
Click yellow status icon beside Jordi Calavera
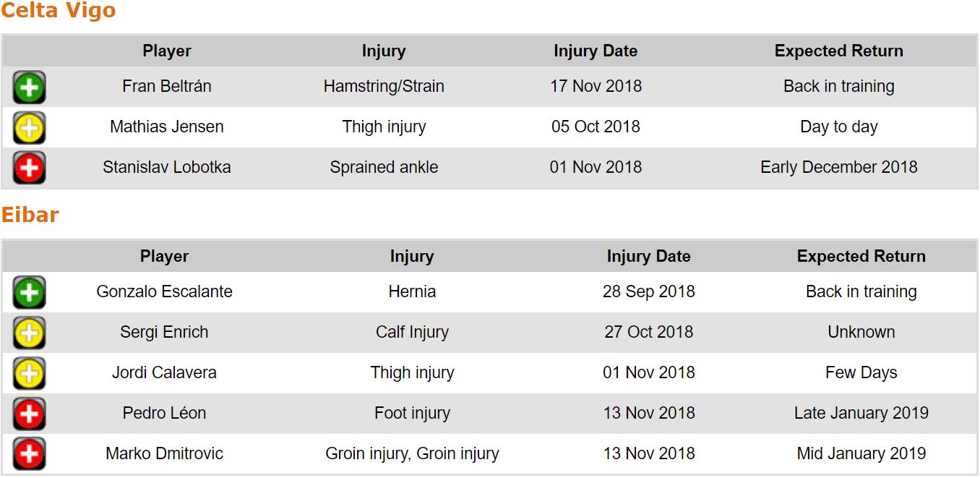tap(29, 374)
